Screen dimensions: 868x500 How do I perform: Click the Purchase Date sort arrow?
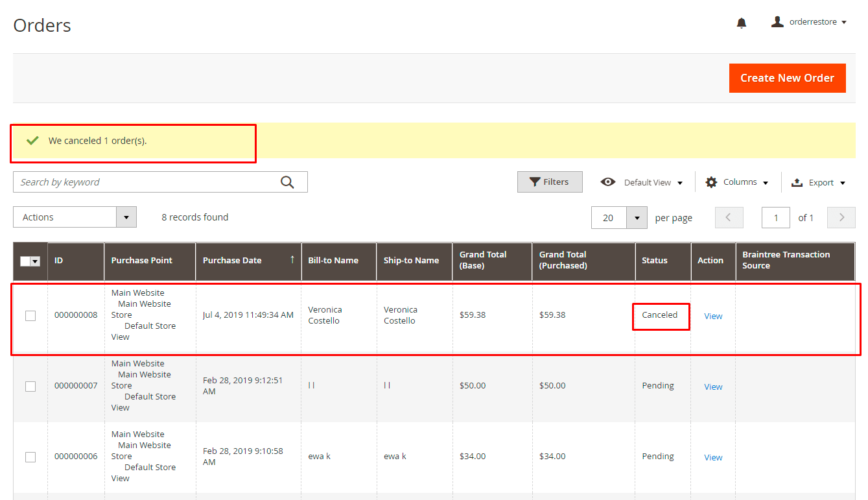click(x=292, y=259)
